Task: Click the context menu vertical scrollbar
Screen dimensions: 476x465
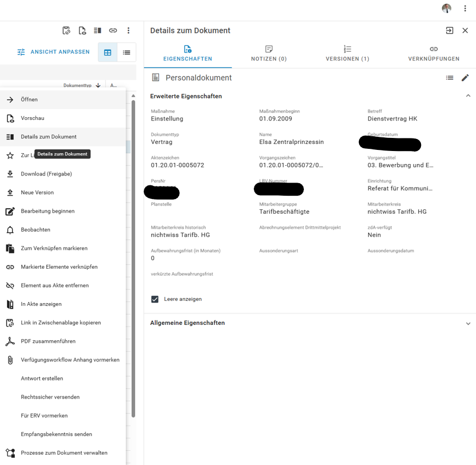Action: tap(133, 256)
